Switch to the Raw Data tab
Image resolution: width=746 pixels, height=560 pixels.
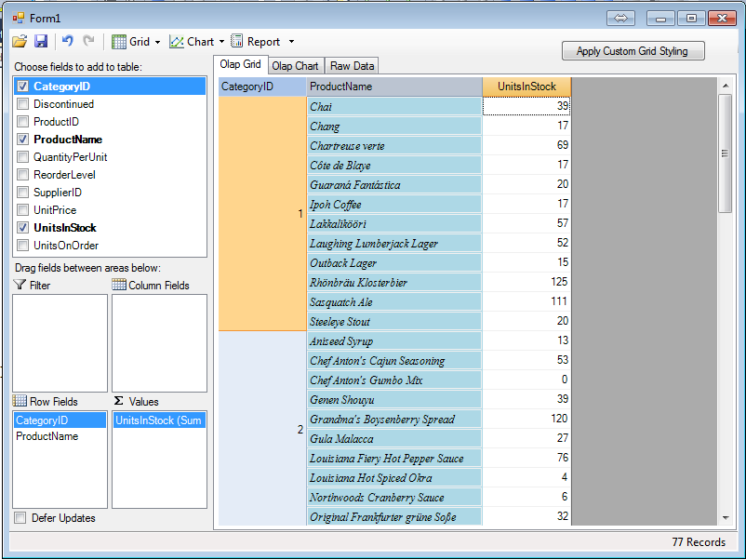tap(352, 66)
